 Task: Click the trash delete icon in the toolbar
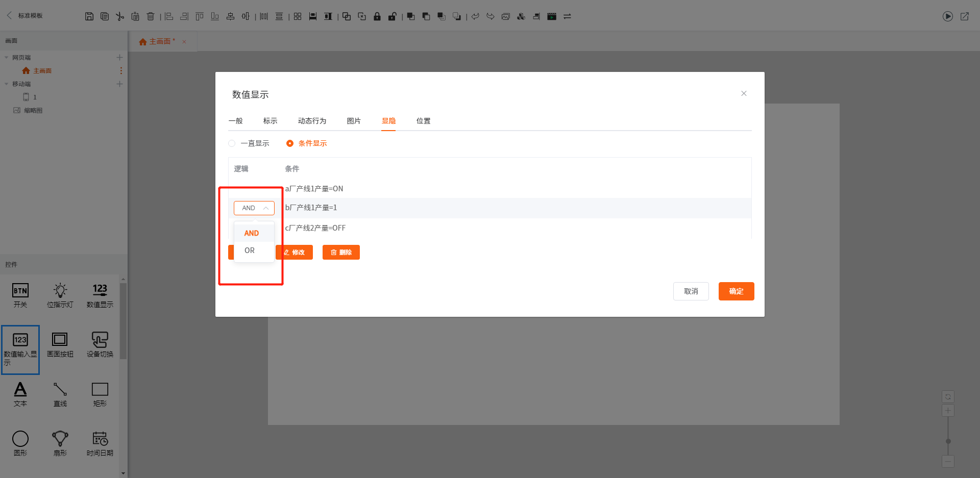(151, 16)
